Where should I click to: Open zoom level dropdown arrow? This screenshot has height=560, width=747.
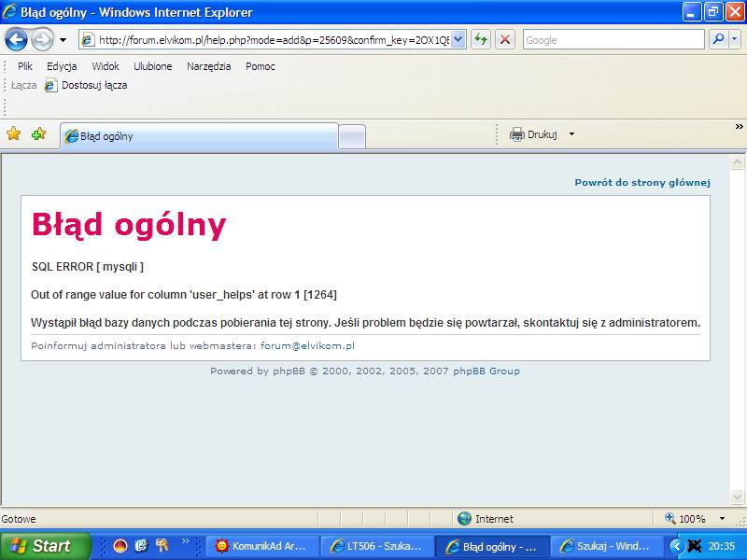coord(722,519)
